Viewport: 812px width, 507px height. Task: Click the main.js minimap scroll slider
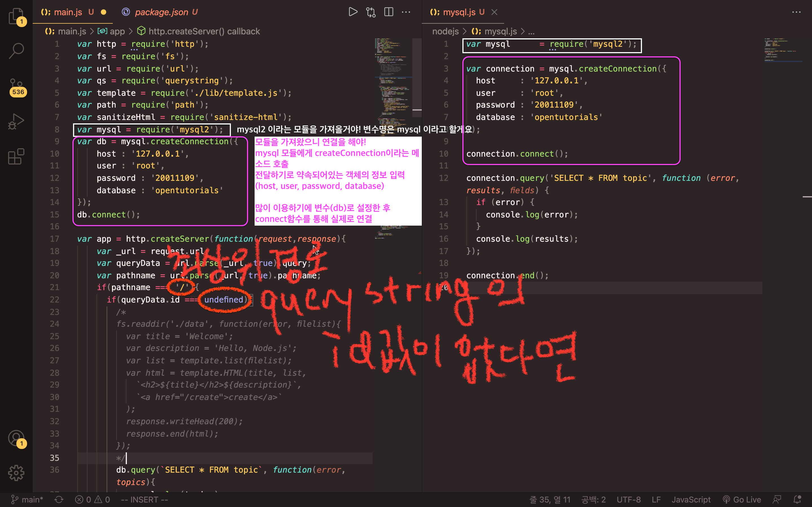coord(417,77)
